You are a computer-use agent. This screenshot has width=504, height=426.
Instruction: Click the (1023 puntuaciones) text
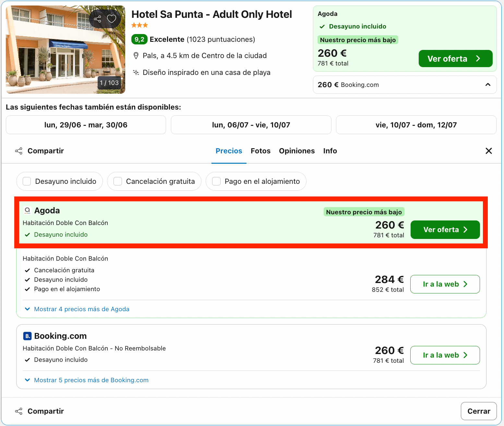(221, 40)
